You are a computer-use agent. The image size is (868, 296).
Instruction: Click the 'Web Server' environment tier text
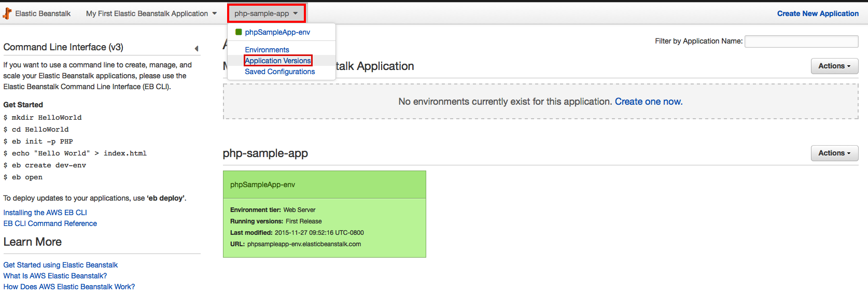pos(299,210)
